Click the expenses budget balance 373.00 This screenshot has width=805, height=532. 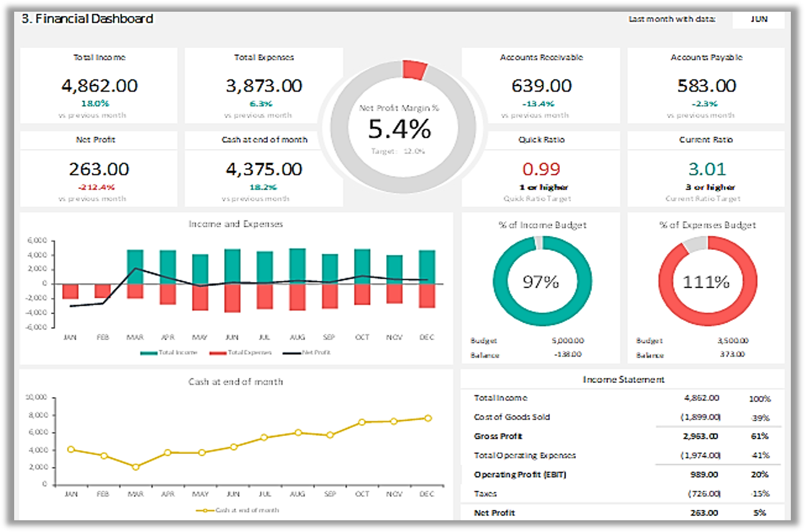coord(733,354)
